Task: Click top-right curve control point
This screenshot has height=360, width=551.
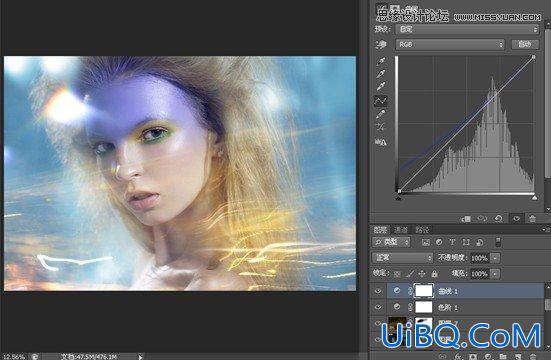Action: coord(533,57)
